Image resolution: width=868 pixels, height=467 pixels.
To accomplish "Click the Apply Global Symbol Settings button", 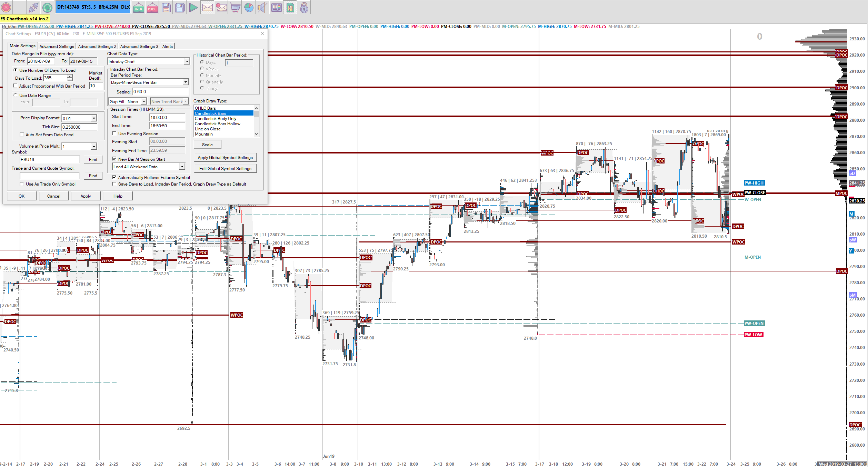I will click(225, 157).
